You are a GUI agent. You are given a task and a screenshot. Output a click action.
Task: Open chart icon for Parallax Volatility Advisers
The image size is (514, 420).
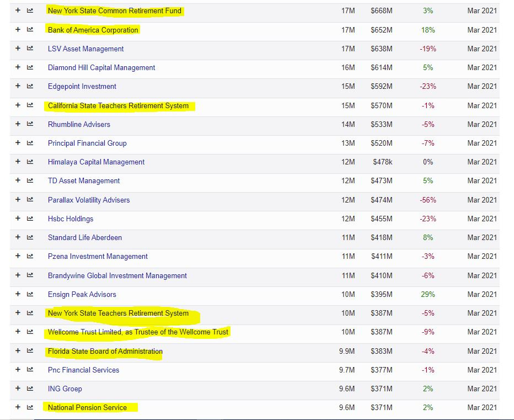click(x=30, y=199)
